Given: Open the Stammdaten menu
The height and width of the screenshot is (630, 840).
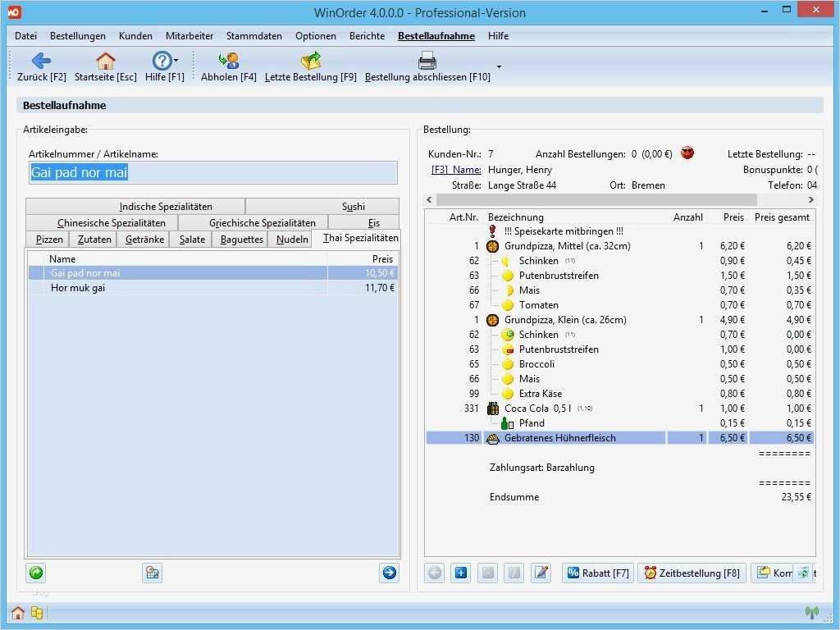Looking at the screenshot, I should pos(254,36).
